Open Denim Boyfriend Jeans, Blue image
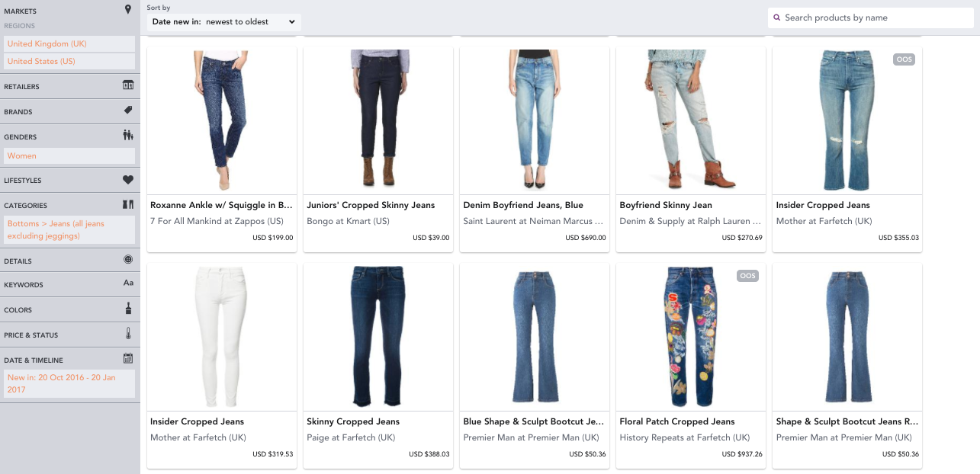 pyautogui.click(x=535, y=120)
